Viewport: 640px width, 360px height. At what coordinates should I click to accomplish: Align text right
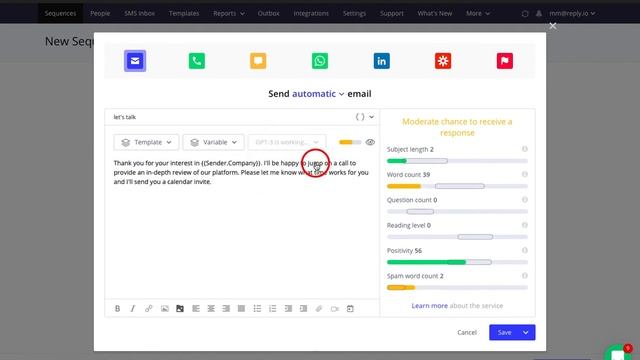[226, 309]
